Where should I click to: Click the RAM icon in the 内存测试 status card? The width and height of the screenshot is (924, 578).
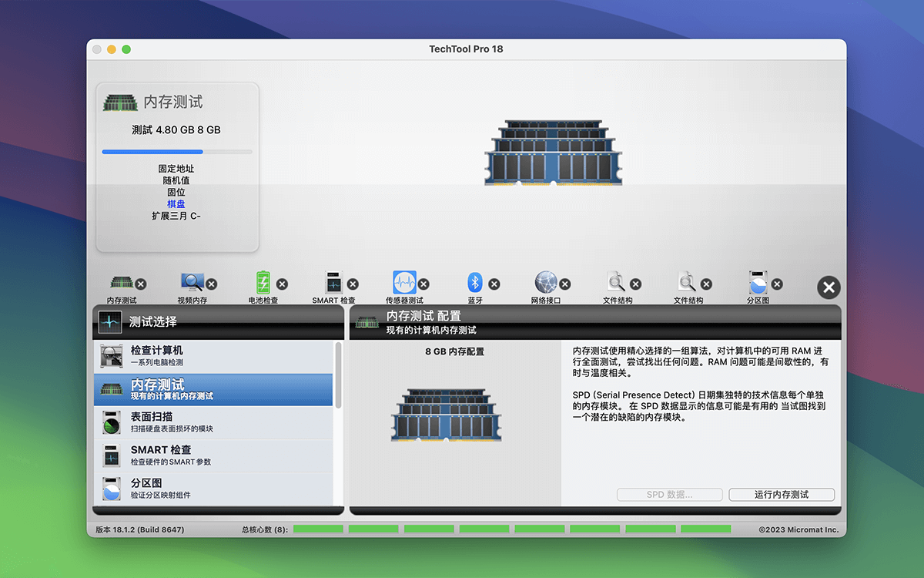point(121,102)
